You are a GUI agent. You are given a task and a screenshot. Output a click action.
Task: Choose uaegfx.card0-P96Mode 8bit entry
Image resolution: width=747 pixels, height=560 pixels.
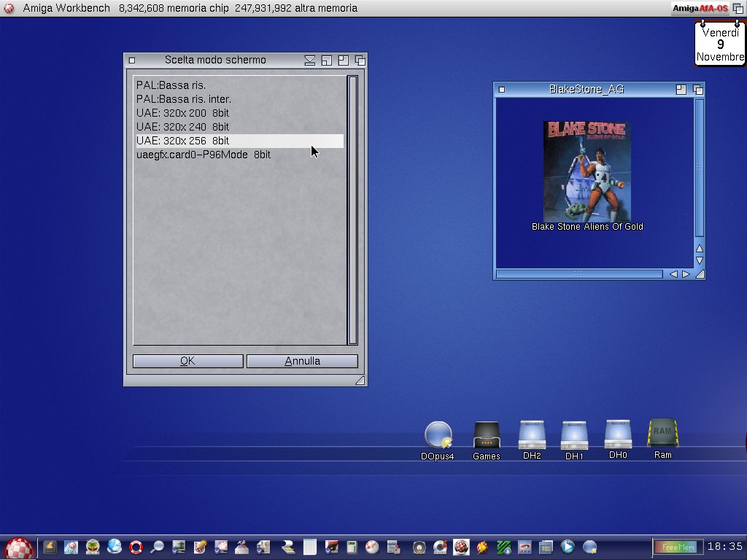(203, 155)
